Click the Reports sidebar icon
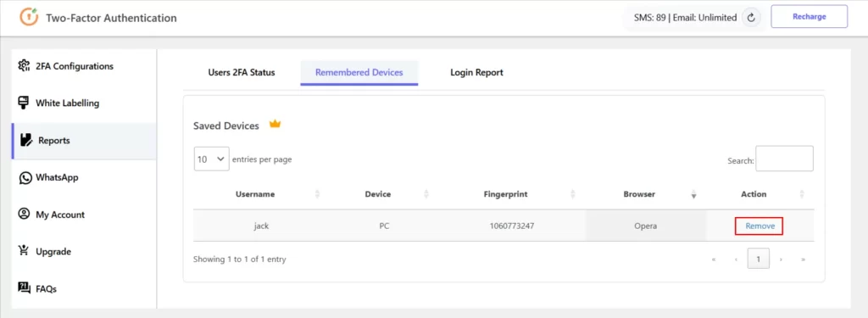Viewport: 868px width, 318px height. pyautogui.click(x=26, y=140)
